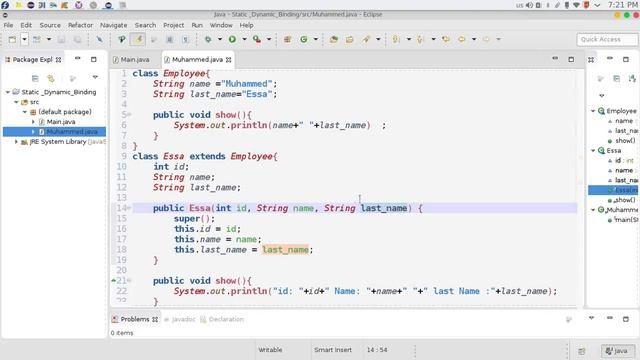Viewport: 640px width, 360px height.
Task: Expand the JRE System Library node
Action: tap(16, 142)
